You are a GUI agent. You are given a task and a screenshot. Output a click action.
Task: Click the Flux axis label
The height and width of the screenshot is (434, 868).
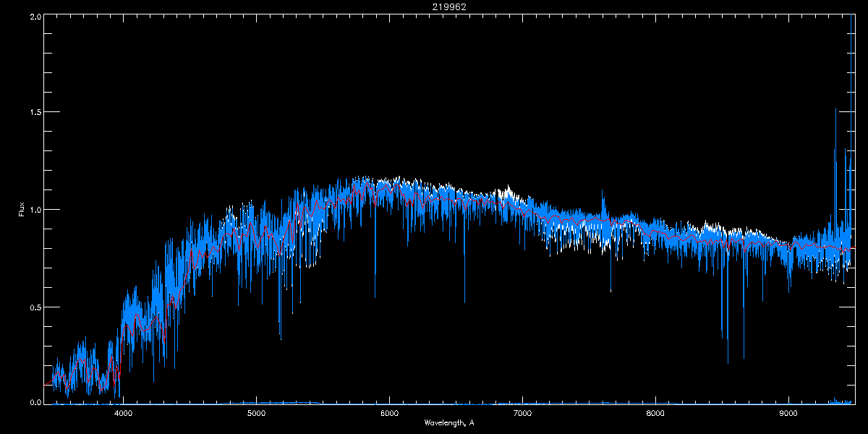[22, 210]
